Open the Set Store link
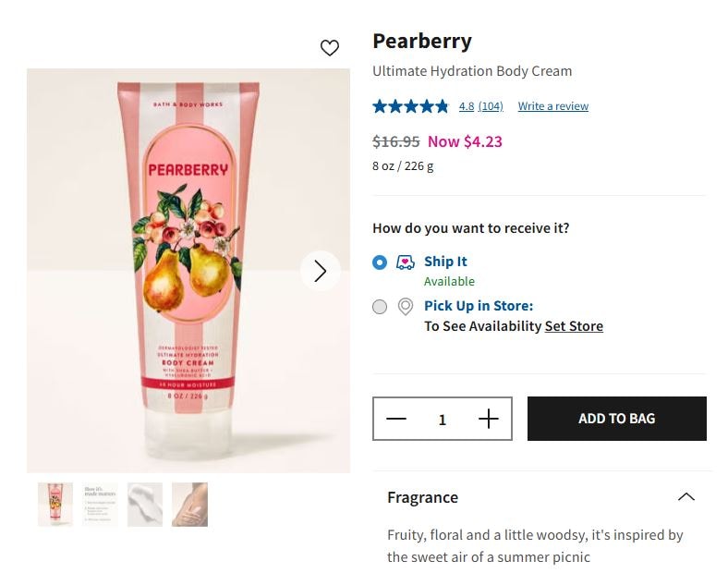728x573 pixels. pyautogui.click(x=574, y=326)
